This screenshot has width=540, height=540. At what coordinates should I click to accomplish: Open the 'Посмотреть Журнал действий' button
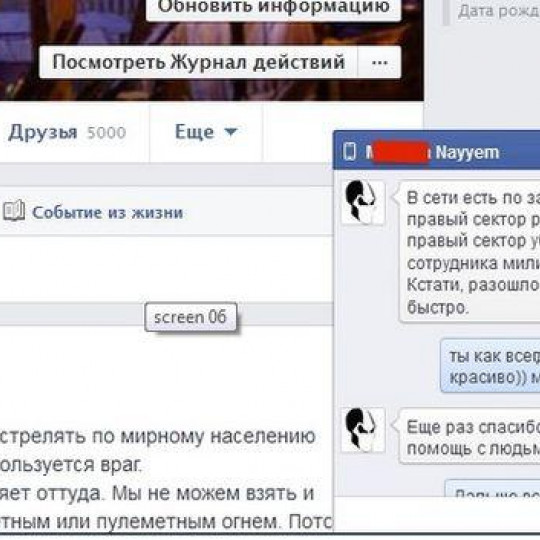point(198,62)
